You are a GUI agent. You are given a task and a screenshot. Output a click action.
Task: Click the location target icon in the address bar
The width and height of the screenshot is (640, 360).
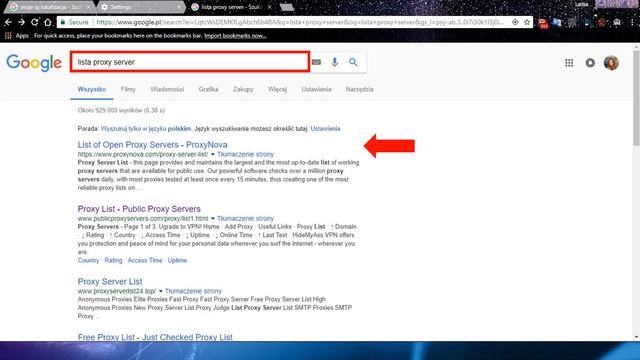click(515, 22)
